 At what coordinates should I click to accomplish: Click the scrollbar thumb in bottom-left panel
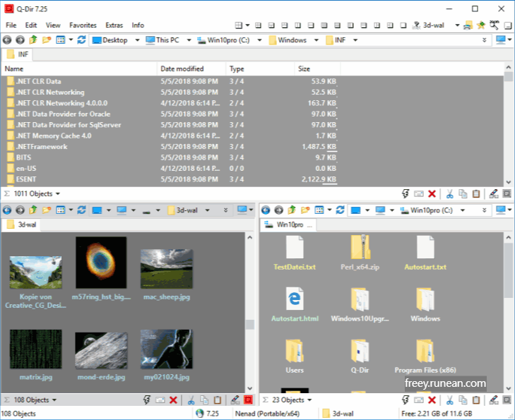click(249, 325)
